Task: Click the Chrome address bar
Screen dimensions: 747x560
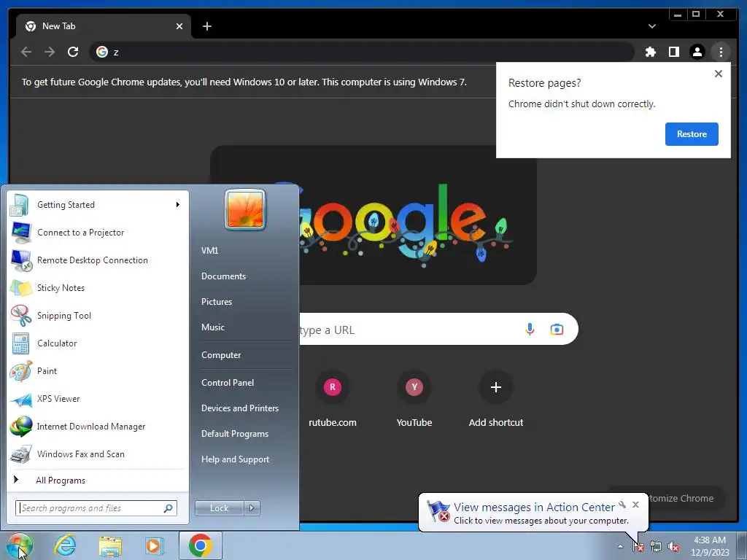Action: click(362, 52)
